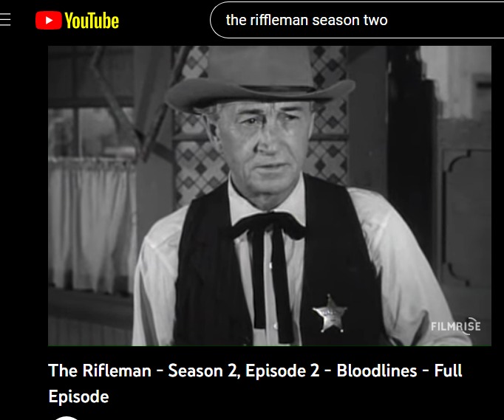Click the FilmRise watermark on the video
Viewport: 504px width, 420px height.
(x=455, y=326)
